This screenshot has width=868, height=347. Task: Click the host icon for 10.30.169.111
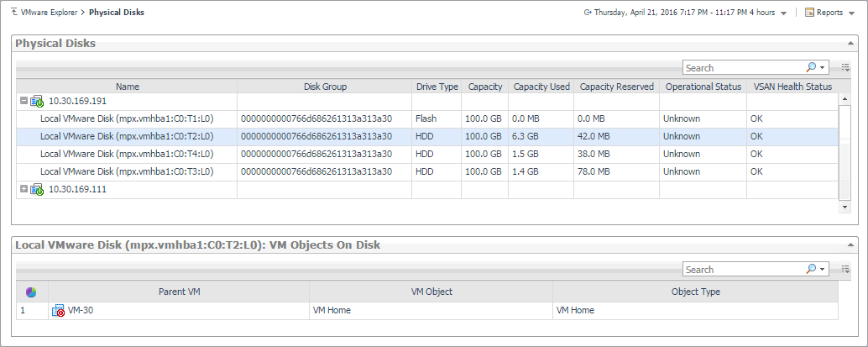tap(37, 190)
